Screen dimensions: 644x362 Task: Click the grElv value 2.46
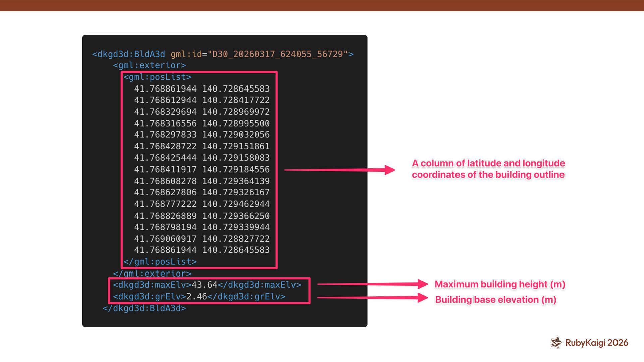[x=197, y=296]
